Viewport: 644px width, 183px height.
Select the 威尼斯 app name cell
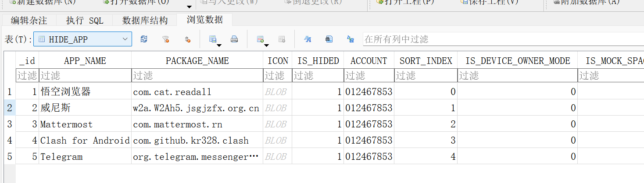[x=85, y=108]
